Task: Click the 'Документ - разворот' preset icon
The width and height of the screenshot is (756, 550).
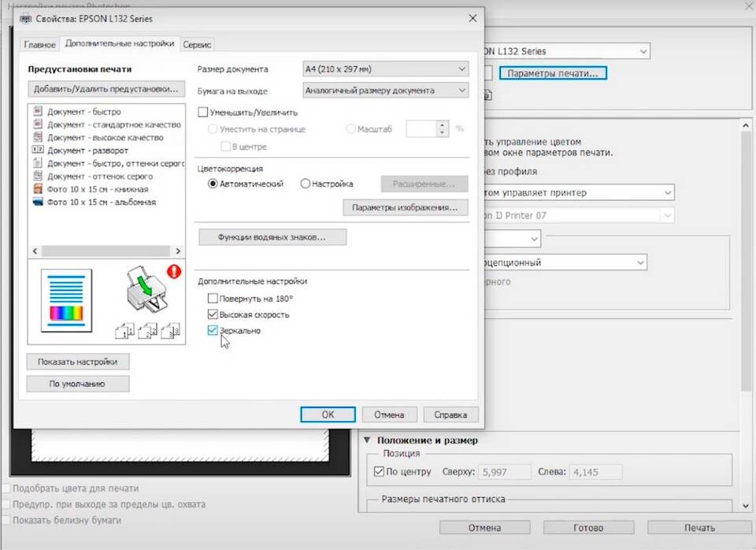Action: coord(38,150)
